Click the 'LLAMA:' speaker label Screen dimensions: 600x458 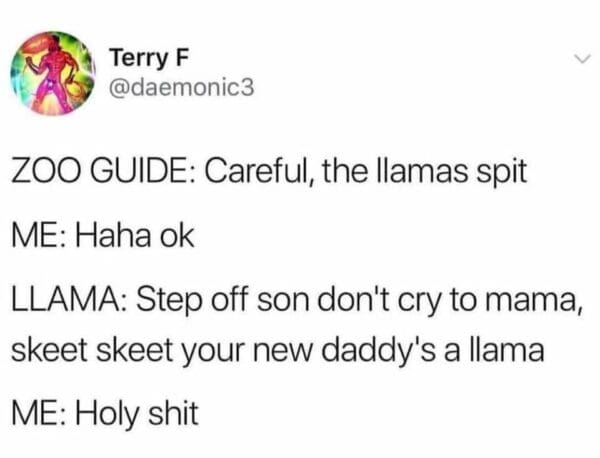[x=70, y=298]
